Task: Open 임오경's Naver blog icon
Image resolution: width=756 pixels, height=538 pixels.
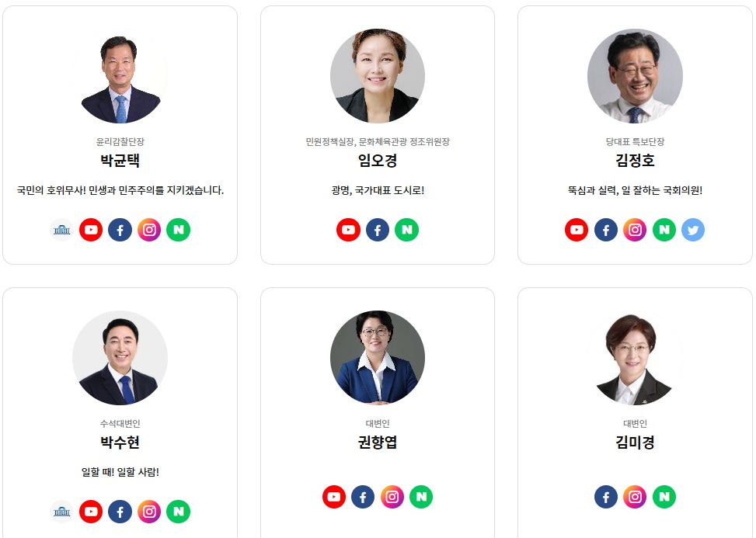Action: [406, 230]
